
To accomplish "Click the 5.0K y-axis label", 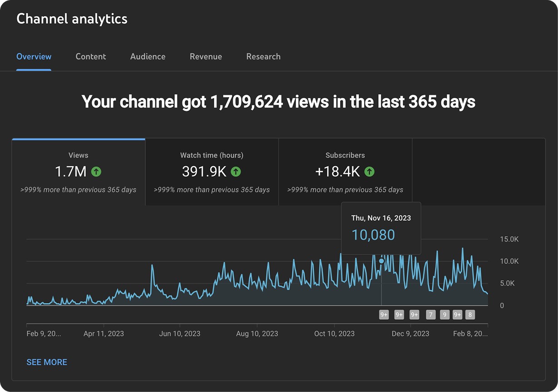I will point(507,283).
